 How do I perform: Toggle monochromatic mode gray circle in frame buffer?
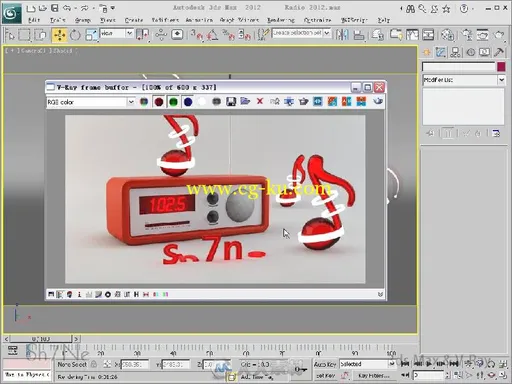[x=216, y=101]
